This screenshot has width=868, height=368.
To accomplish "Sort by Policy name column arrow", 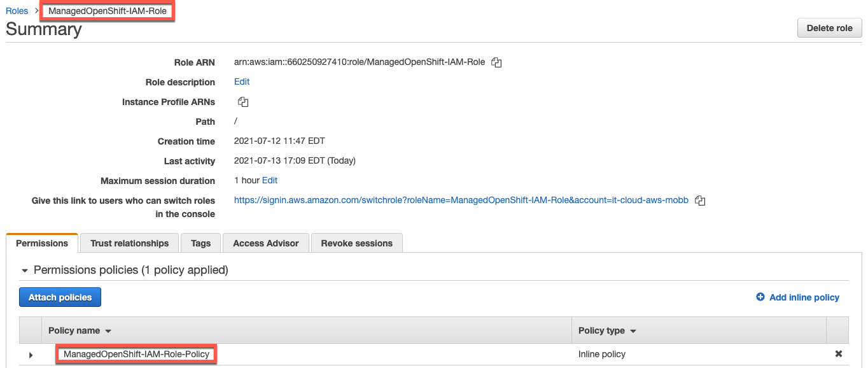I will point(108,331).
